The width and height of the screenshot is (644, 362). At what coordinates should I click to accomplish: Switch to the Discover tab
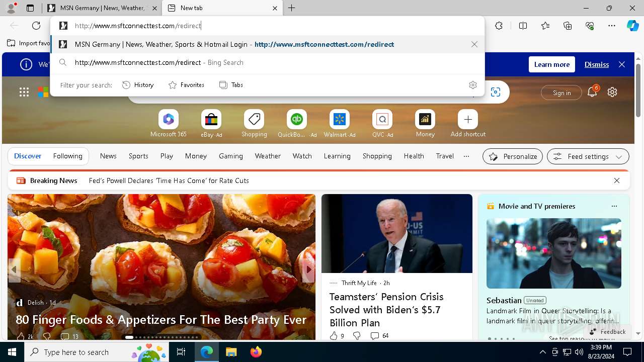coord(28,156)
